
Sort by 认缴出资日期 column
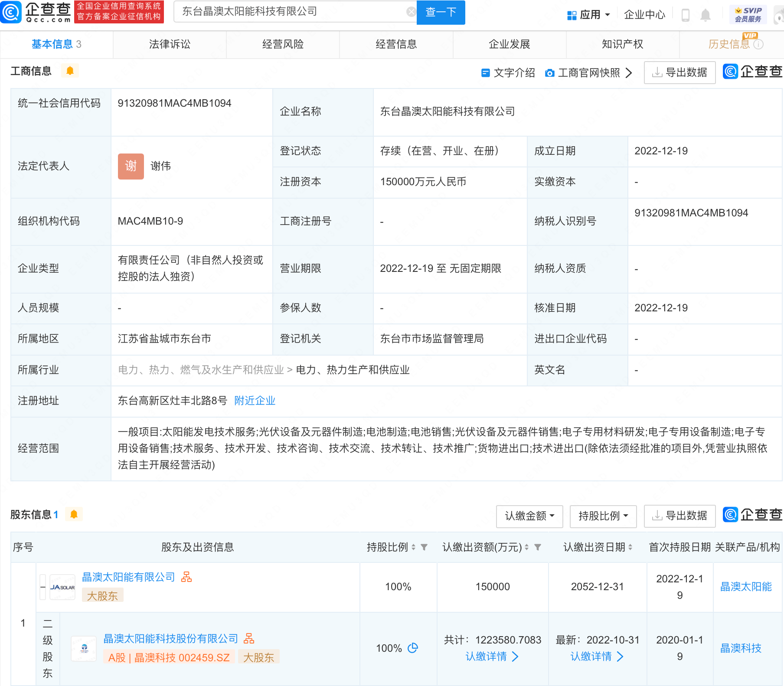[630, 547]
